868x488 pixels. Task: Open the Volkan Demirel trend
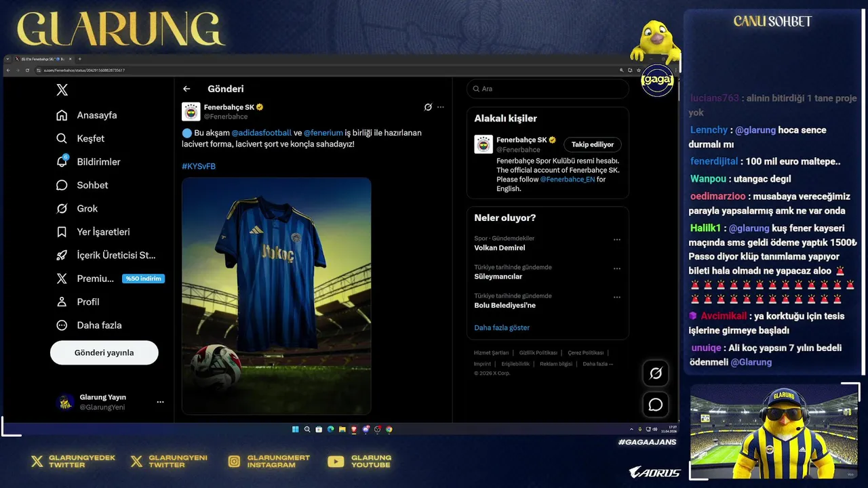[500, 248]
